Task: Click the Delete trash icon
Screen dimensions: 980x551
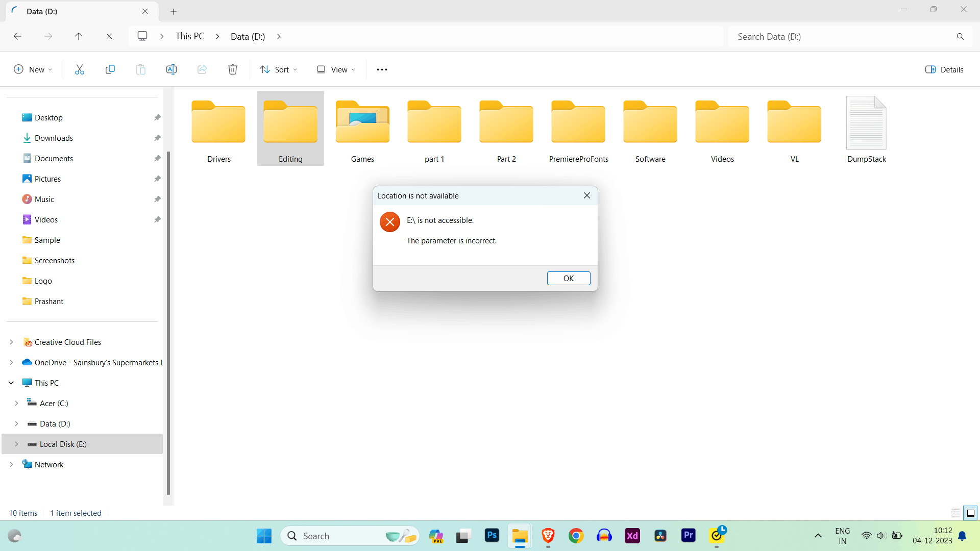Action: [233, 70]
